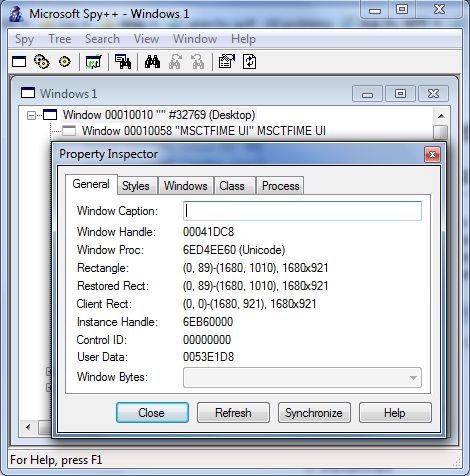The width and height of the screenshot is (470, 476).
Task: Click the binoculars Search toolbar icon
Action: [x=152, y=62]
